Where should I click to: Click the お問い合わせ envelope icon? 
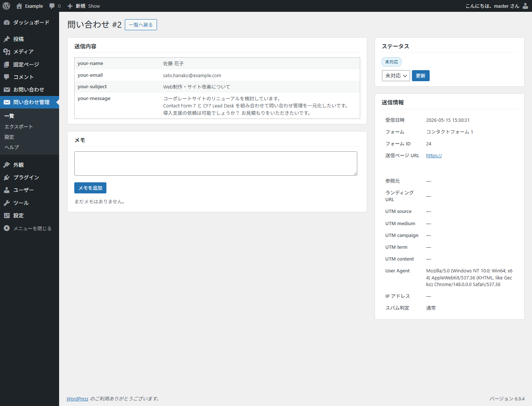7,90
